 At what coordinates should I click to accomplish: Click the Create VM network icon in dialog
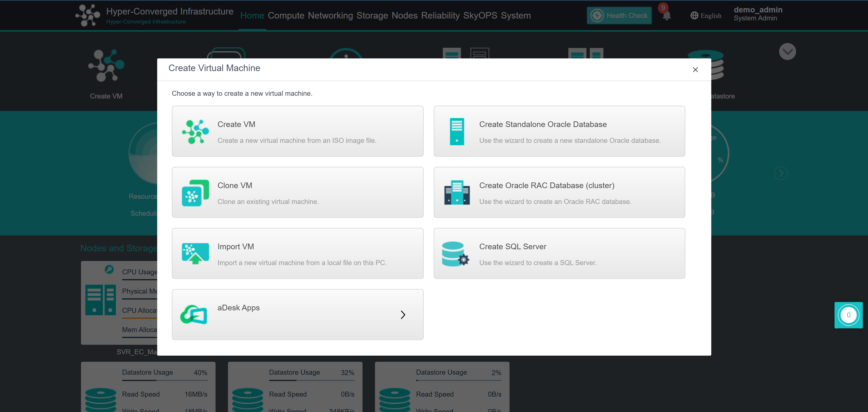[195, 132]
